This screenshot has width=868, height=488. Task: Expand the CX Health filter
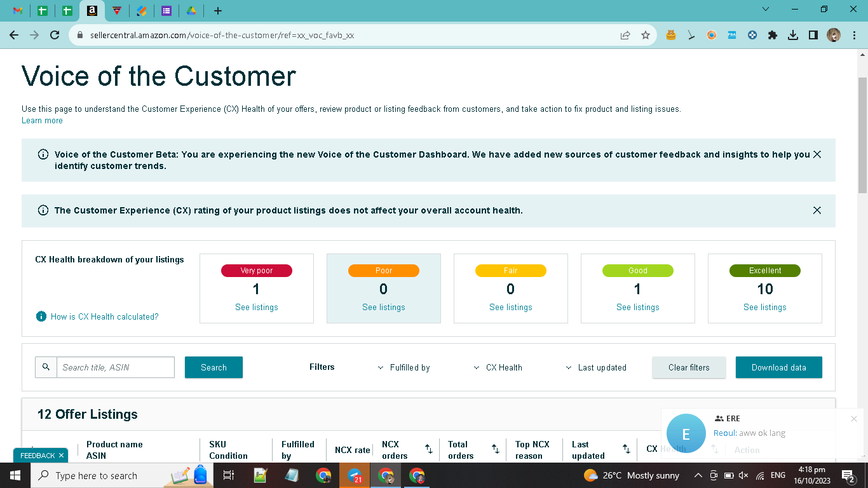click(x=498, y=367)
